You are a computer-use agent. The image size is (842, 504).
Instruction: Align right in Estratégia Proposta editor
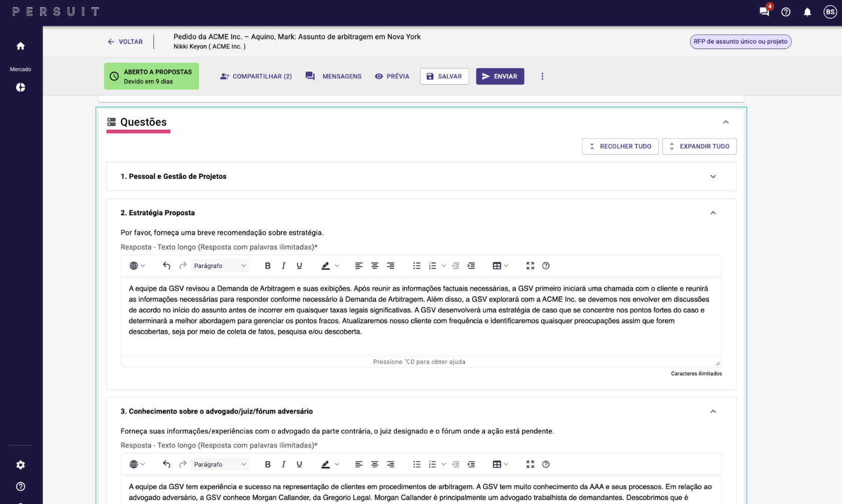[x=390, y=266]
